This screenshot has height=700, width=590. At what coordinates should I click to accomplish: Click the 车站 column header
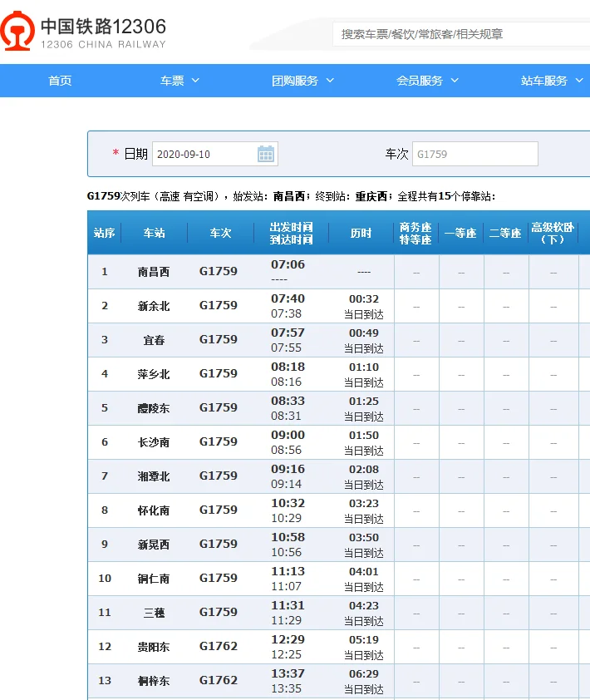point(154,233)
